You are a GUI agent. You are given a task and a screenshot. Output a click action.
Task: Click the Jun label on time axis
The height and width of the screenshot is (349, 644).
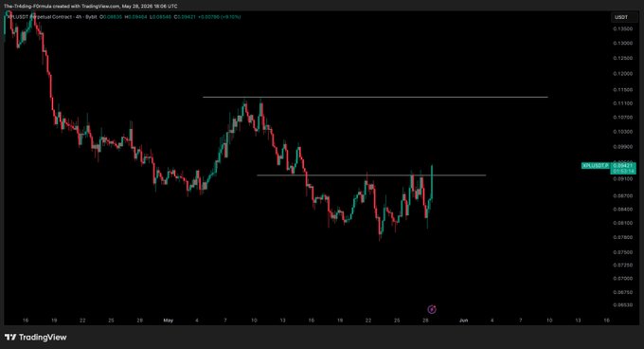coord(464,321)
